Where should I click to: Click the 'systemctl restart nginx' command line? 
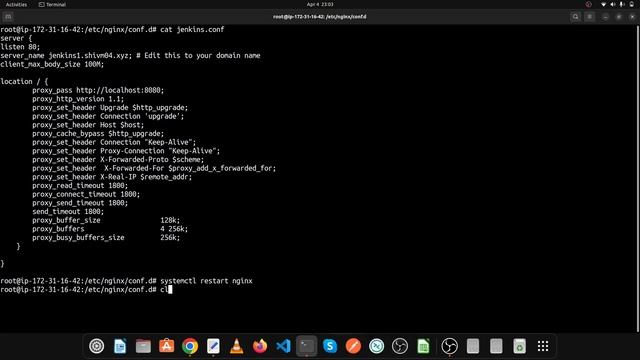coord(127,281)
